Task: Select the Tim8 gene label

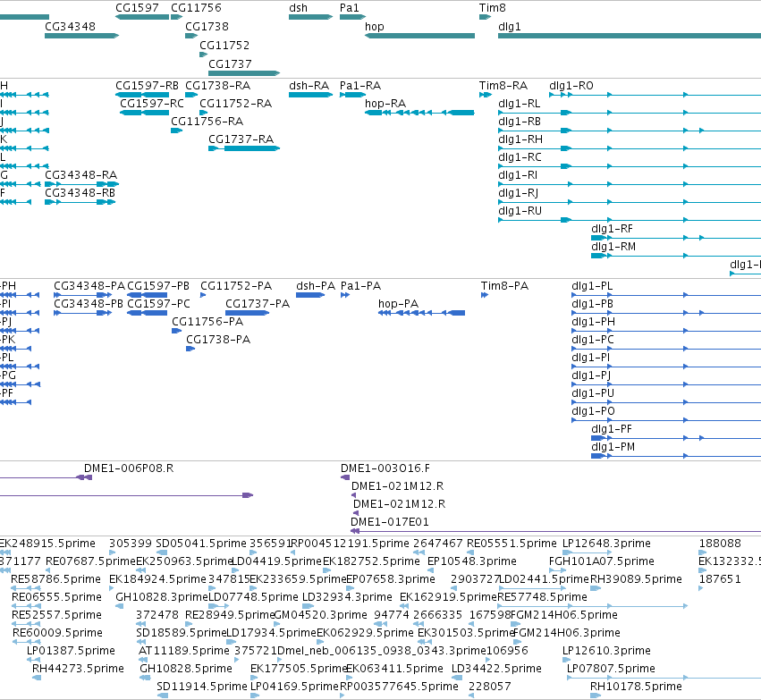Action: (492, 8)
